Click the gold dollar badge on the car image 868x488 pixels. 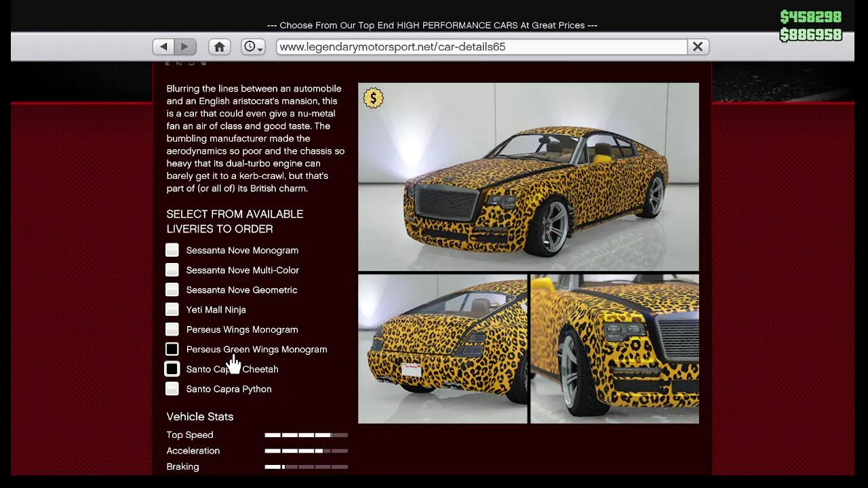pyautogui.click(x=373, y=98)
